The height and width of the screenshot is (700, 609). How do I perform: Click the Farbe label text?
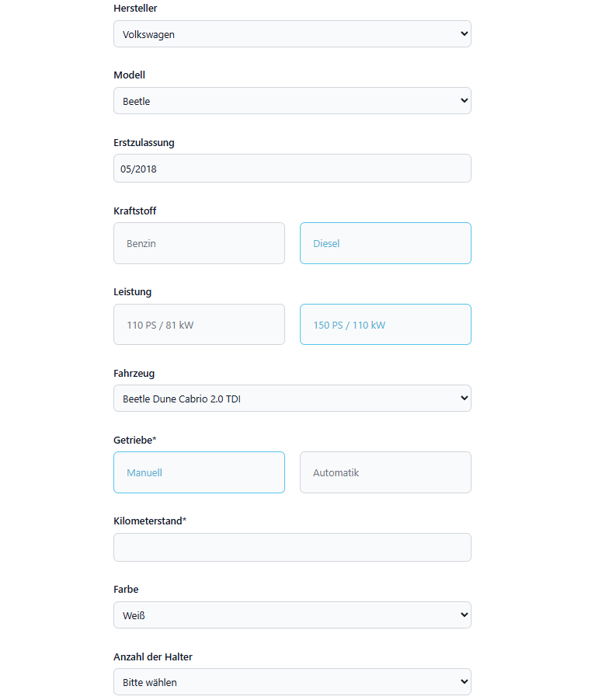pyautogui.click(x=126, y=590)
